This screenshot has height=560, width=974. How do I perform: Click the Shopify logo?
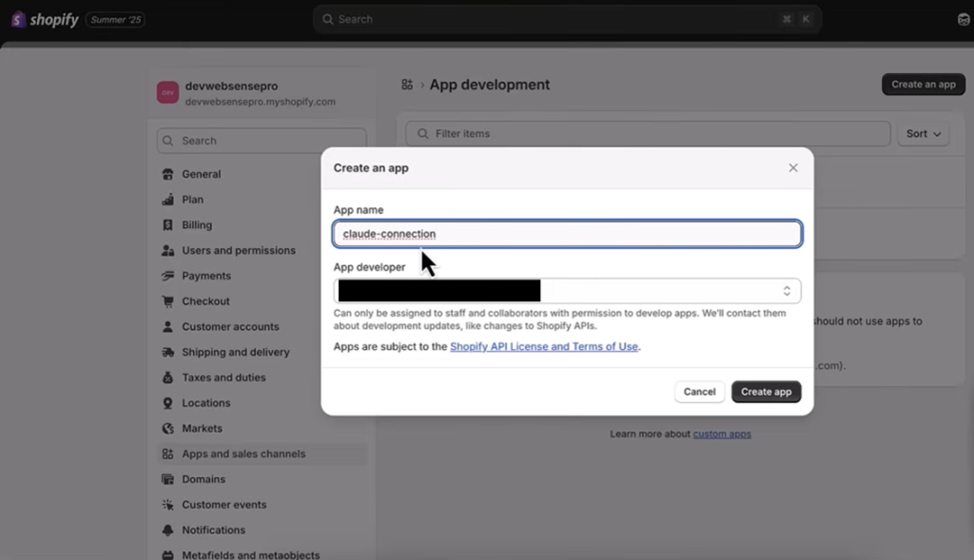pyautogui.click(x=45, y=19)
